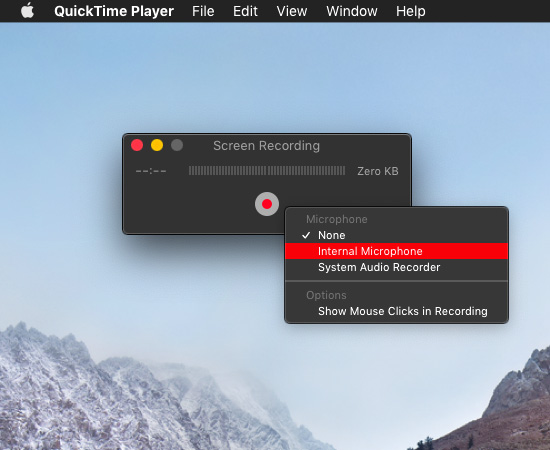Viewport: 550px width, 450px height.
Task: Click the audio level meter bar
Action: [x=267, y=171]
